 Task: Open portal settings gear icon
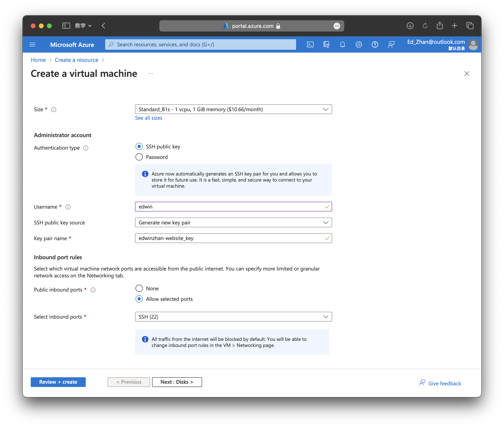click(359, 44)
